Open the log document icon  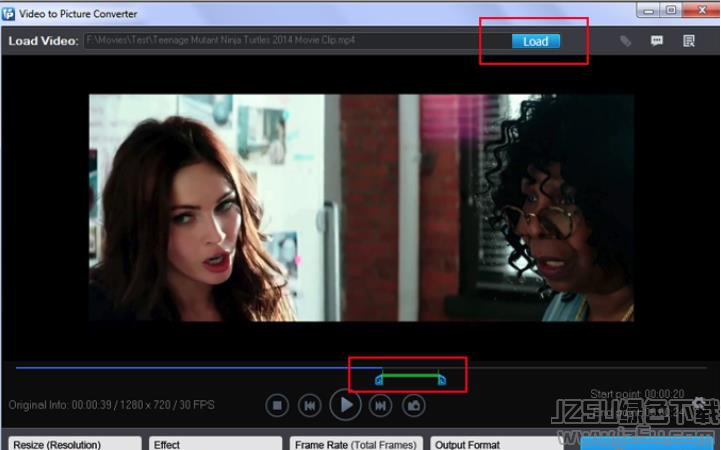(x=688, y=41)
